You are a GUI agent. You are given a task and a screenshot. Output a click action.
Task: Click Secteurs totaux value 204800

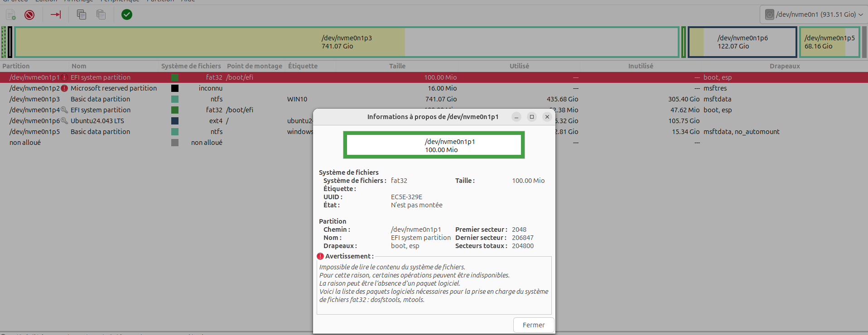523,246
